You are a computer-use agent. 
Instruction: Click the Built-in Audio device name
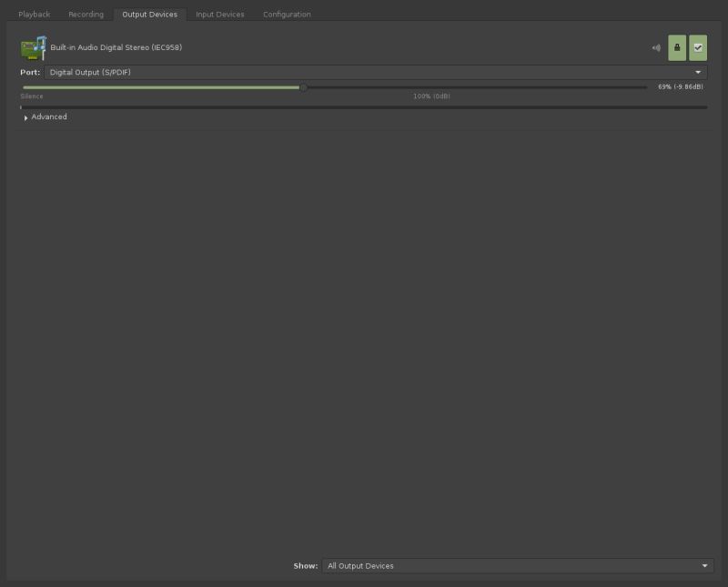tap(118, 46)
